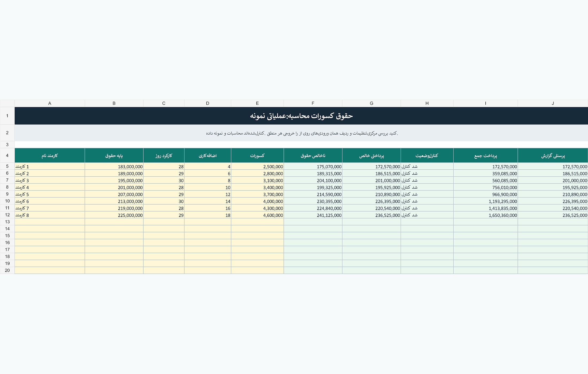Select row 5 header
The height and width of the screenshot is (374, 588).
click(x=7, y=166)
